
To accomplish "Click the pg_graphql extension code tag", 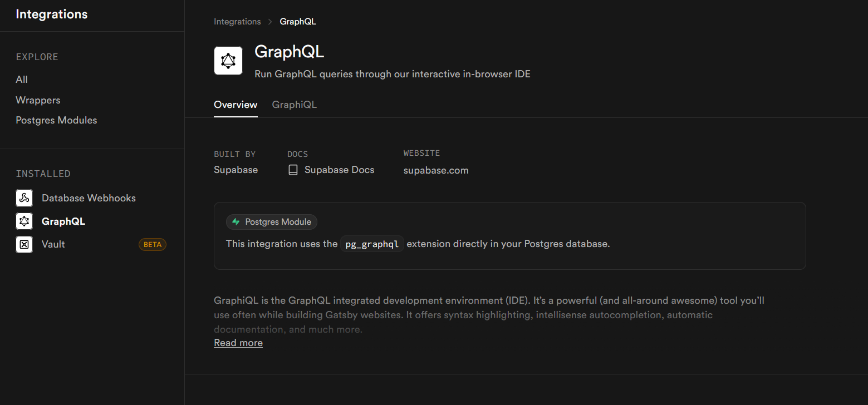I will [372, 244].
